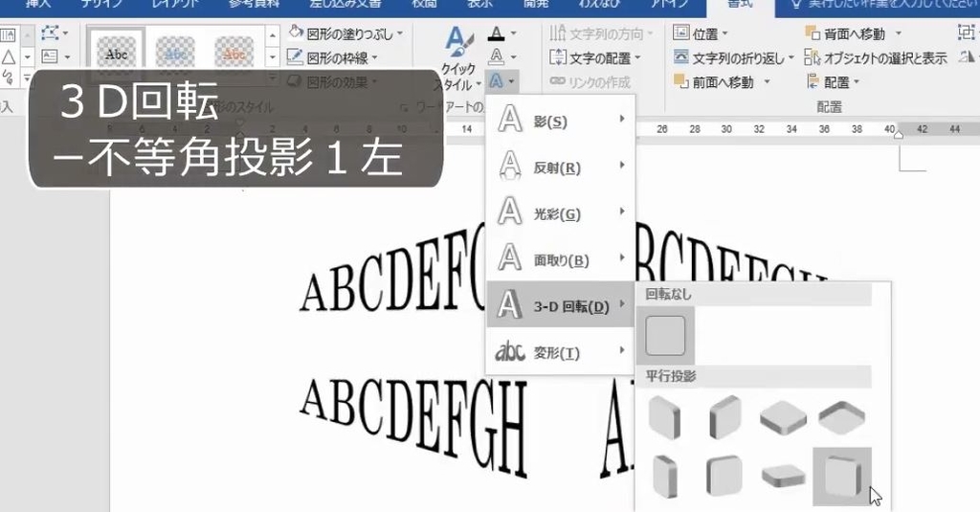Choose first preset in 平行投影 second row
Viewport: 980px width, 512px height.
(664, 476)
